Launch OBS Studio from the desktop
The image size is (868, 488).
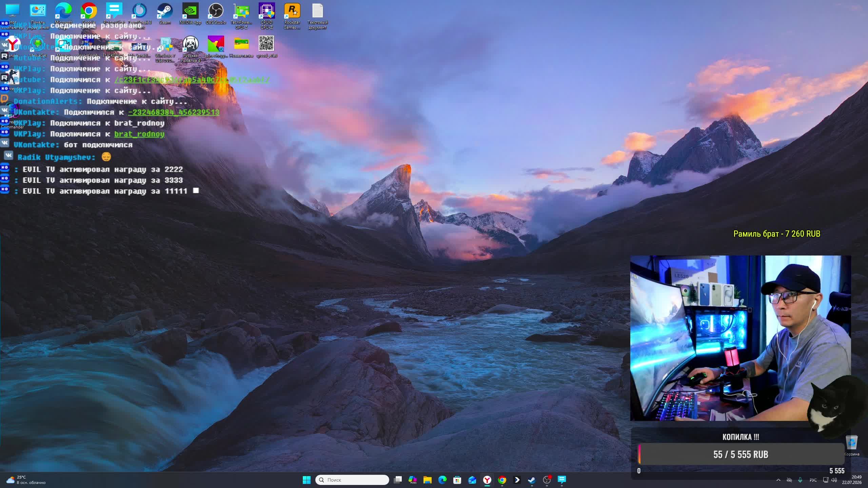coord(216,14)
